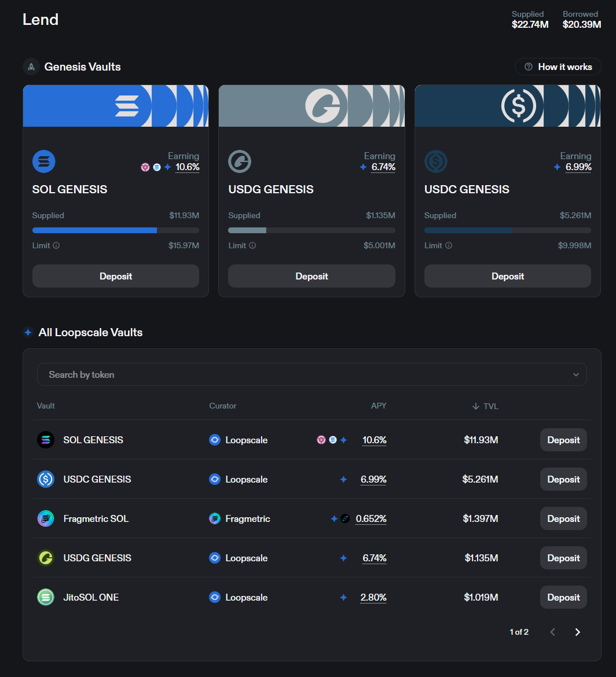Click the 0.652% APY in Fragmetric SOL row
This screenshot has height=677, width=616.
(371, 518)
